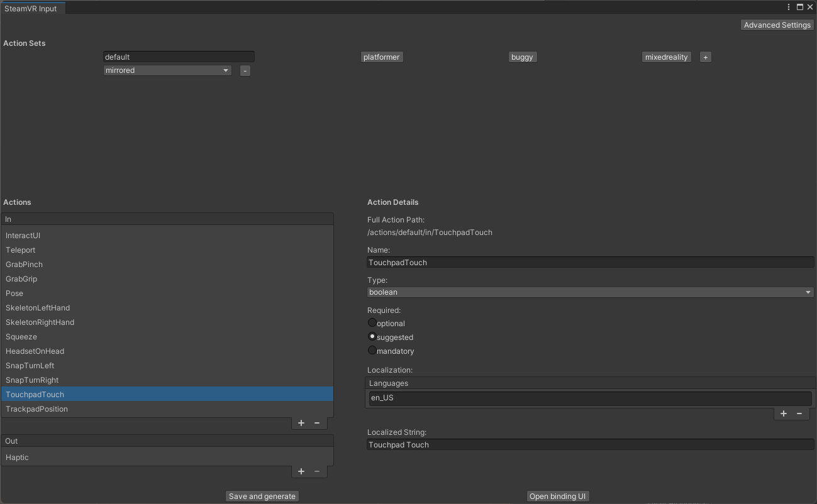
Task: Click Save and generate
Action: (262, 496)
